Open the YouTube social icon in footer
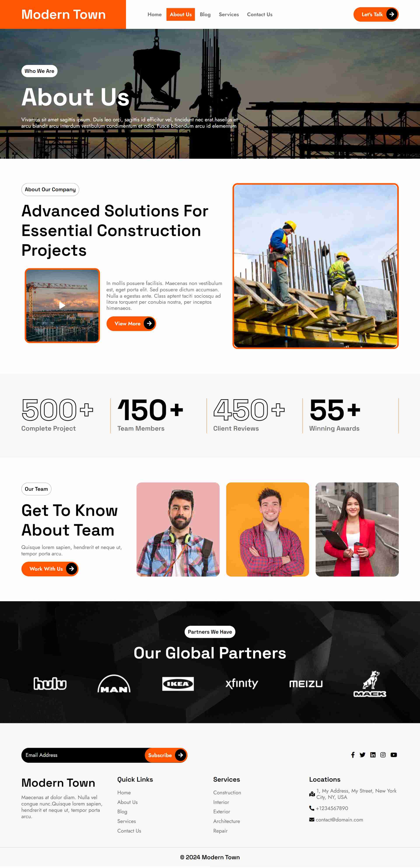The height and width of the screenshot is (868, 420). pyautogui.click(x=394, y=755)
